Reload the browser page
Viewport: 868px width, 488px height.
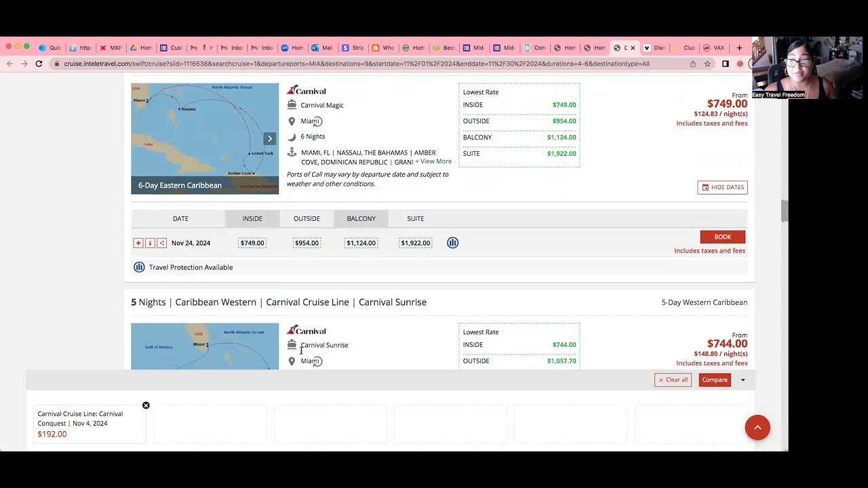tap(39, 64)
